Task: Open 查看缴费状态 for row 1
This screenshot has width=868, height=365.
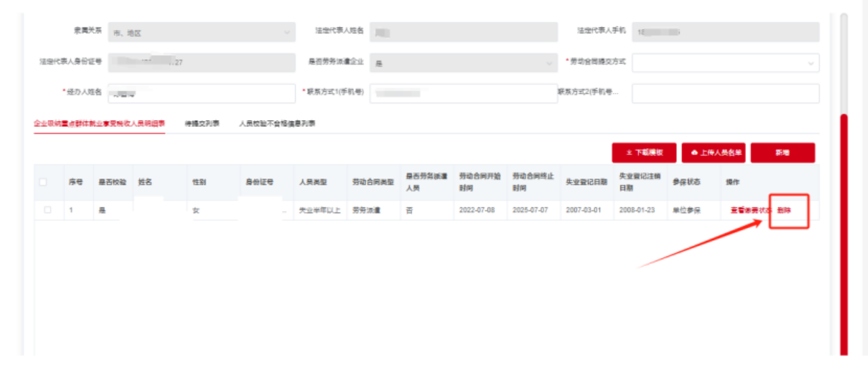Action: (x=751, y=210)
